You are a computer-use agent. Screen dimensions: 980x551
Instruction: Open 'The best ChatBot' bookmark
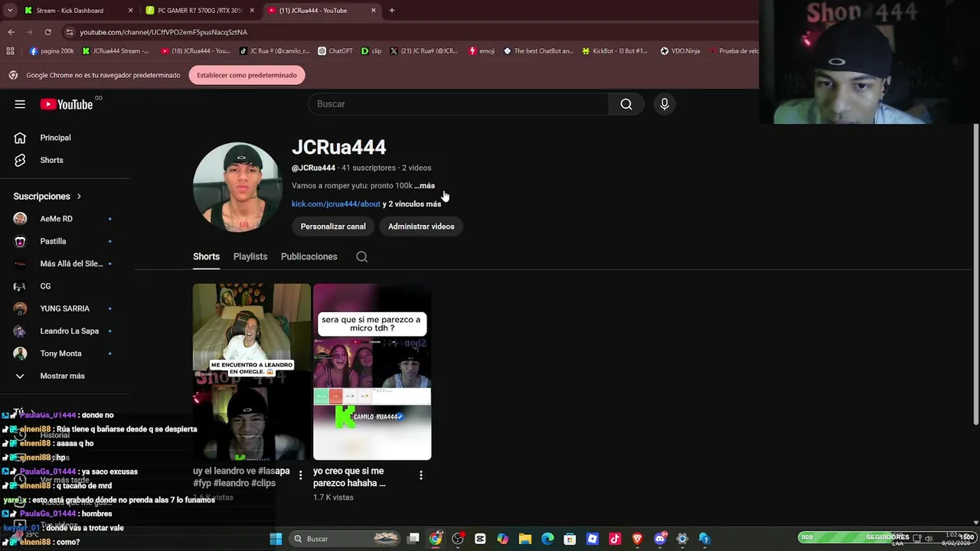click(x=538, y=51)
